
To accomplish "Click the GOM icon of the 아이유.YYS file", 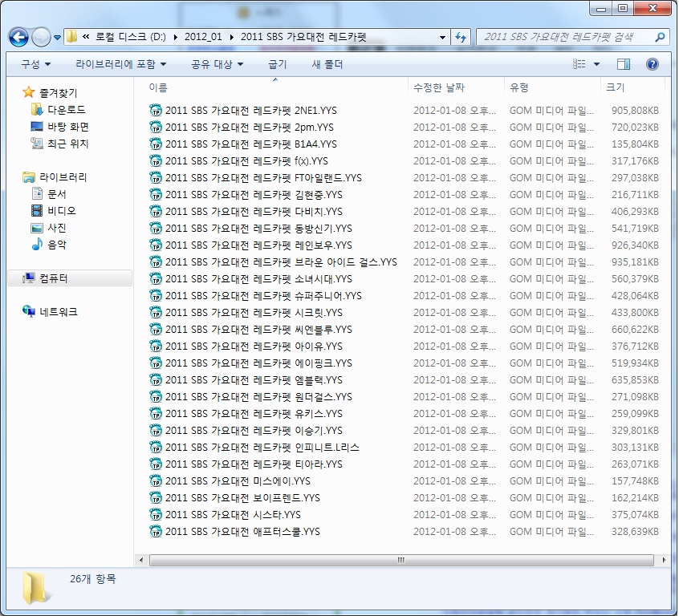I will pyautogui.click(x=156, y=346).
